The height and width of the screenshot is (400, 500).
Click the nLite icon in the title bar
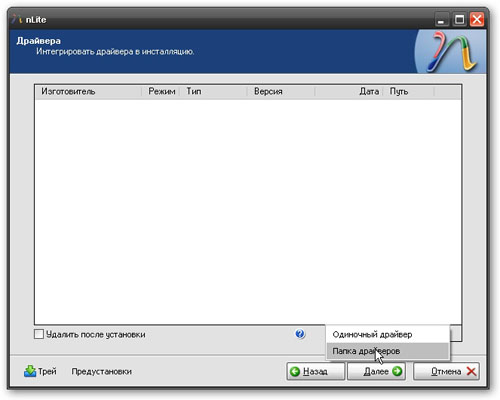(x=17, y=20)
